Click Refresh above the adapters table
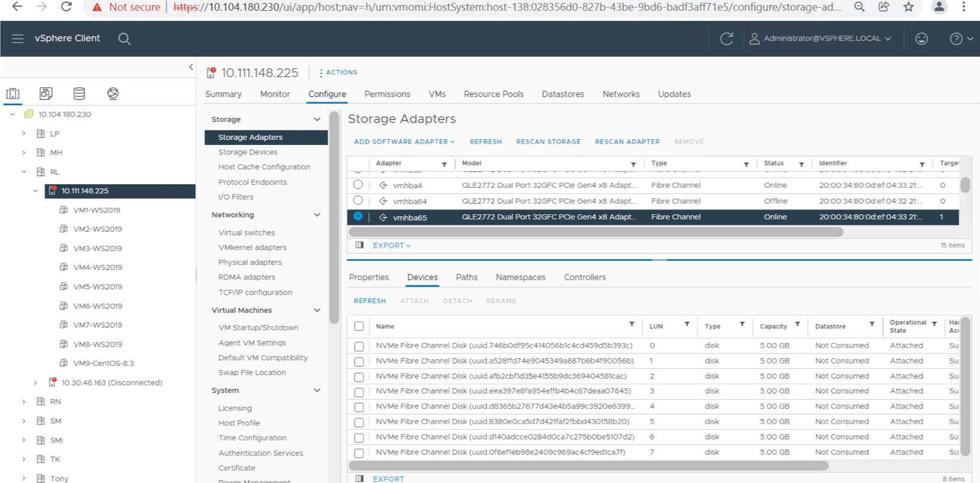980x483 pixels. pos(486,142)
